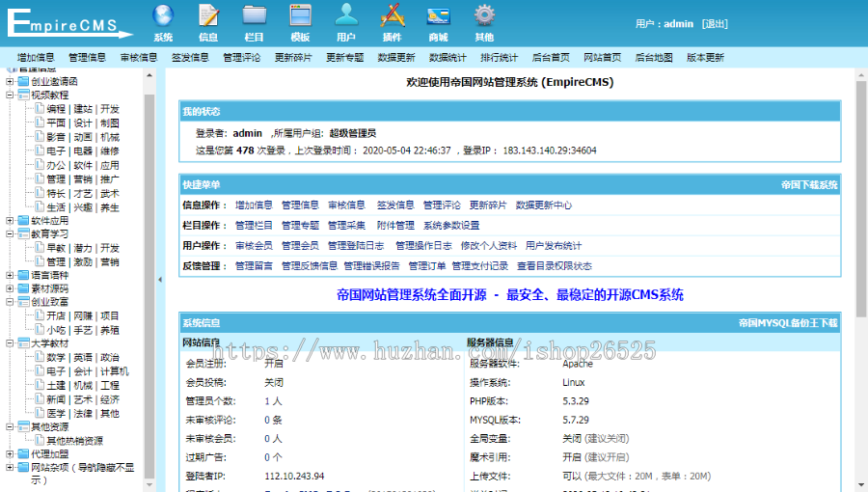This screenshot has height=492, width=868.
Task: Select the 模板 template icon
Action: click(x=300, y=16)
